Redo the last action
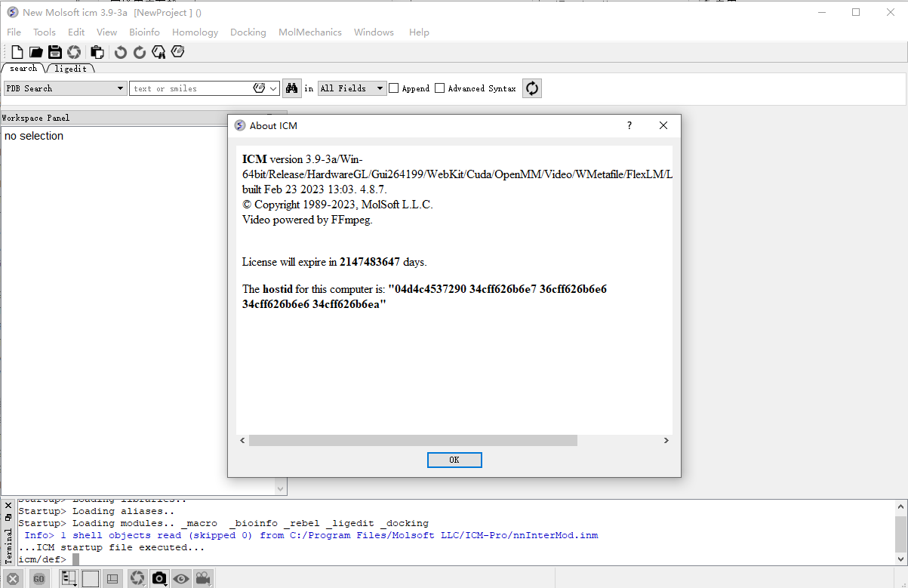 point(139,51)
